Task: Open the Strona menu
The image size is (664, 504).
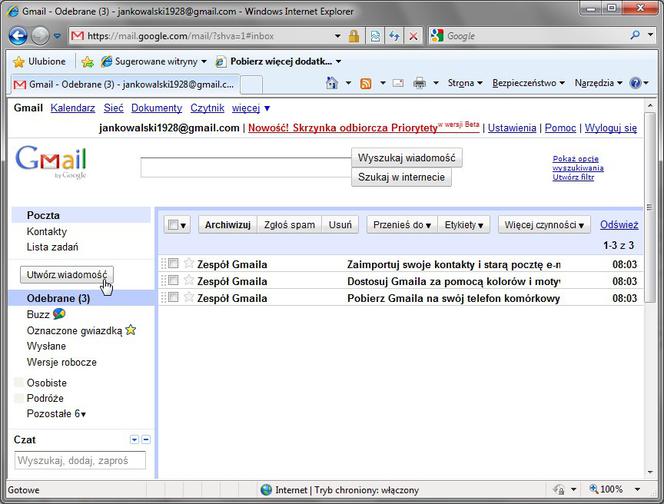Action: 465,83
